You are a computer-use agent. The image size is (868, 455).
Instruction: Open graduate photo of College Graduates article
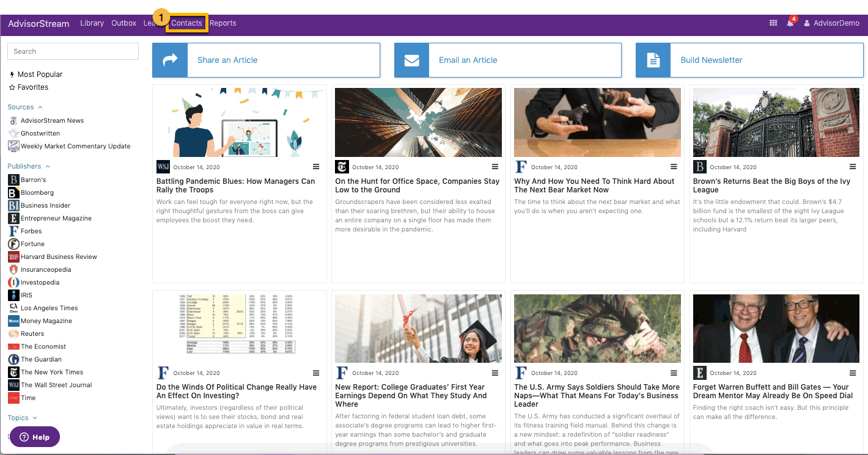point(418,329)
